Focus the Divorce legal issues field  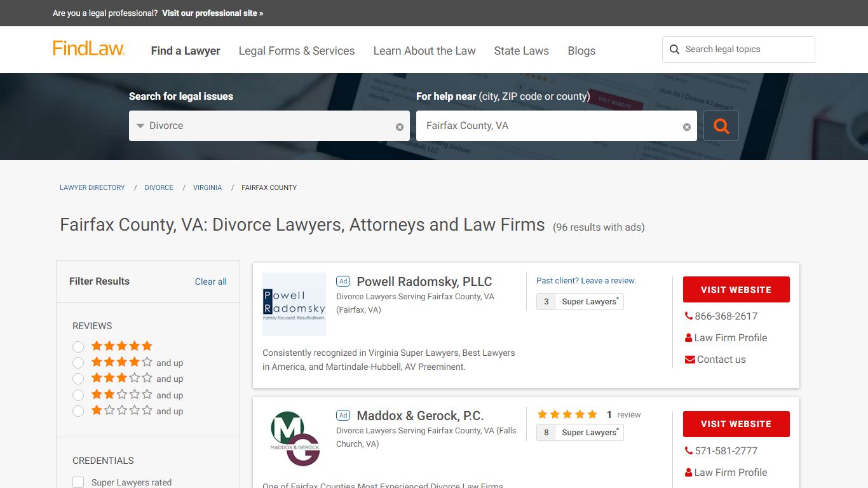(269, 126)
